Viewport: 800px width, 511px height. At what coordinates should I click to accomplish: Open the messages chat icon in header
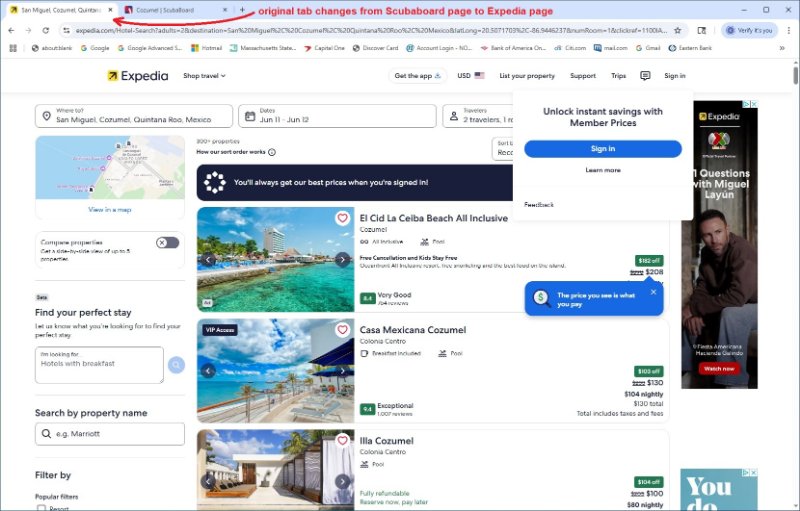(645, 75)
